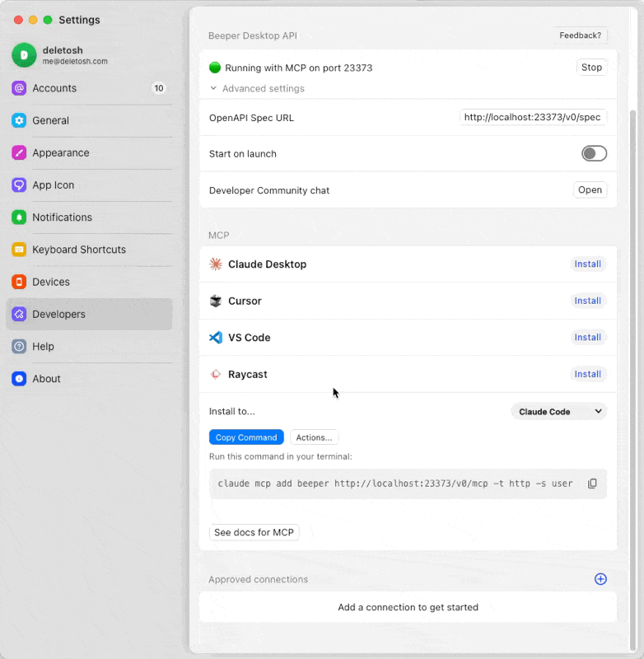Click the Notifications bell icon
Viewport: 644px width, 659px height.
(19, 217)
